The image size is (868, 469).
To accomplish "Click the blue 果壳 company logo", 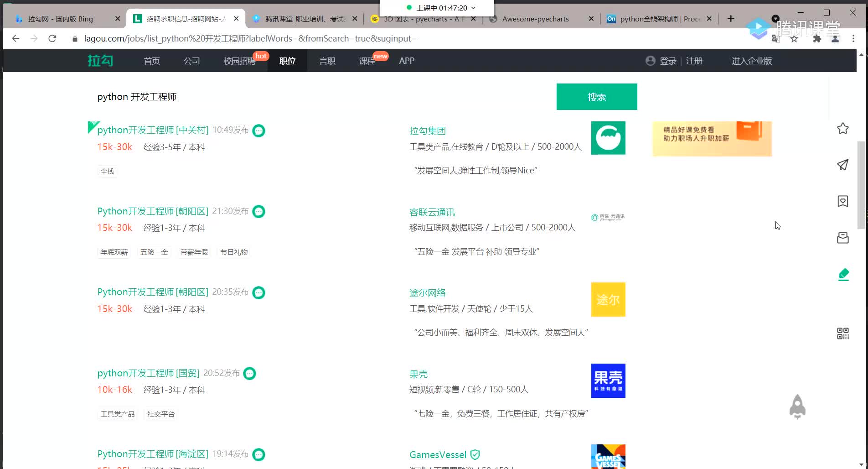I will (x=608, y=380).
